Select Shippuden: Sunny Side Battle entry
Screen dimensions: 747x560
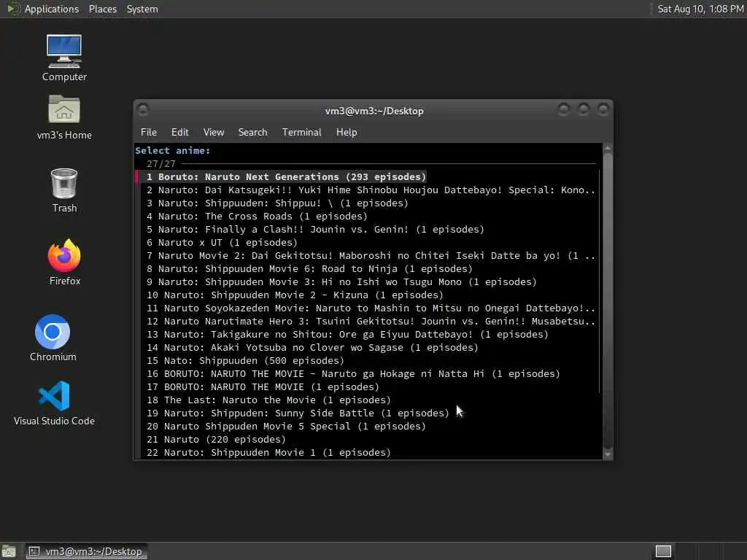[x=298, y=413]
